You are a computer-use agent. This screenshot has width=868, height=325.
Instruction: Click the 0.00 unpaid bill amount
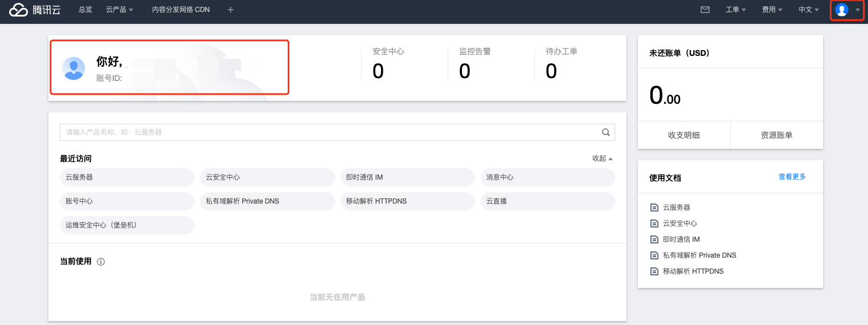pos(665,95)
